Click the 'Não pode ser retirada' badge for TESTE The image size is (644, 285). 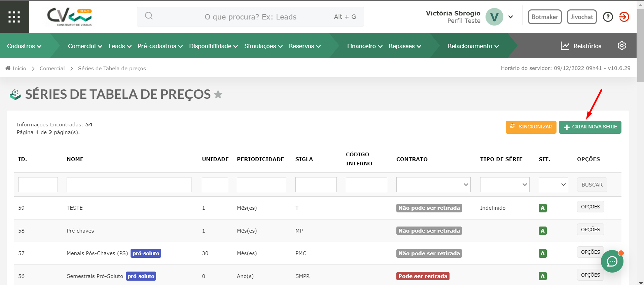[429, 208]
